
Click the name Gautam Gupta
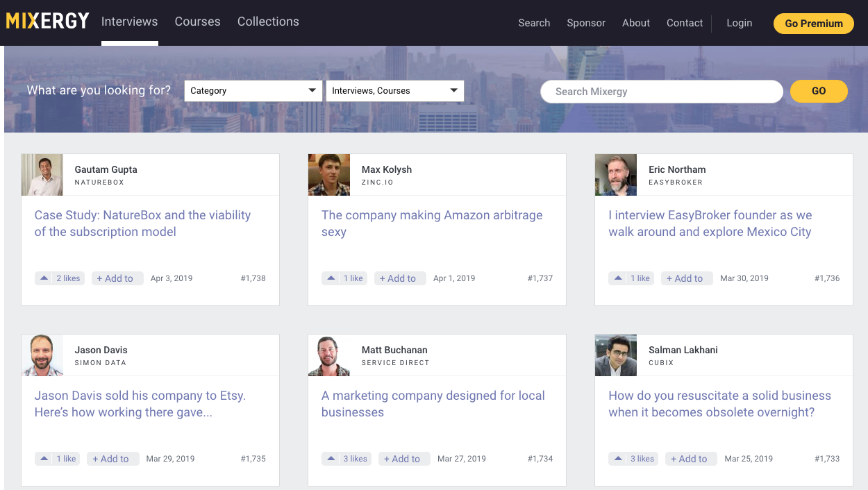click(x=106, y=169)
